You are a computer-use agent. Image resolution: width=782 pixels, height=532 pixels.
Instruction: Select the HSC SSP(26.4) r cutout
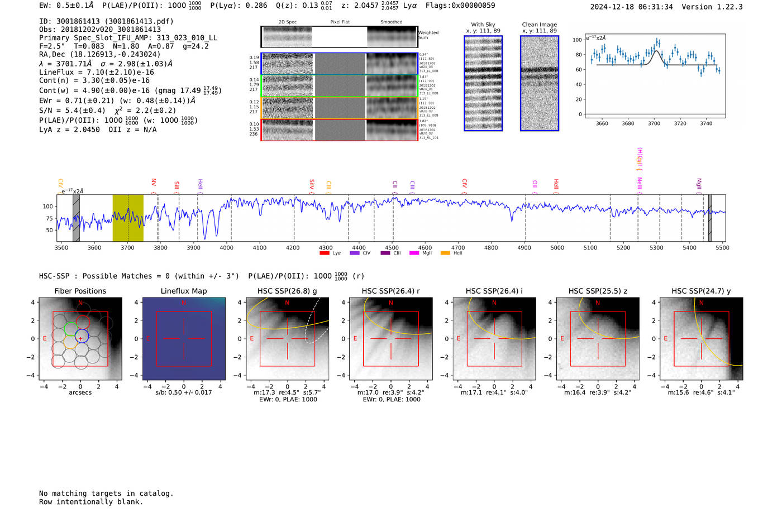click(391, 338)
